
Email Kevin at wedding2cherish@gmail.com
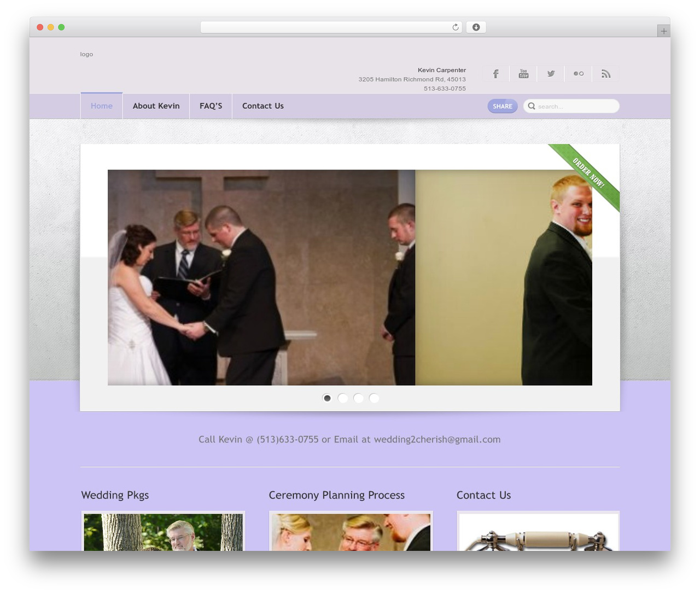436,439
